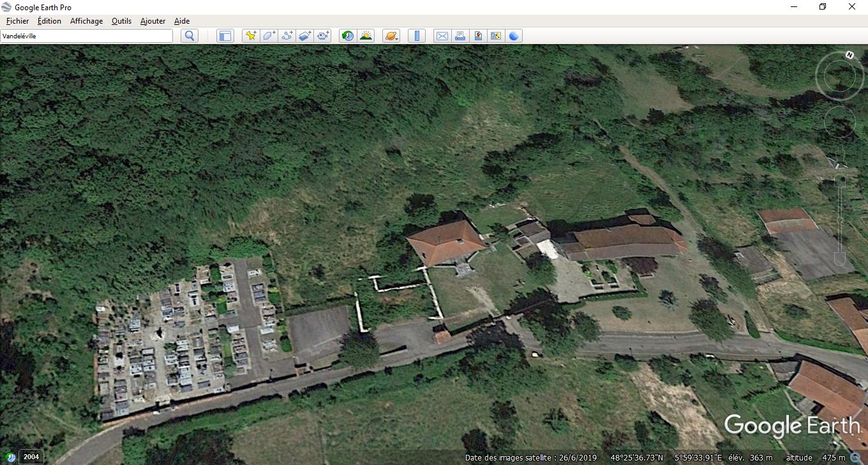The width and height of the screenshot is (868, 465).
Task: Click the Vandeléville search input field
Action: coord(87,36)
